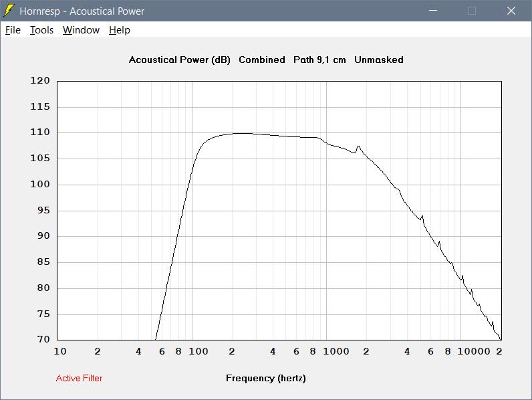Click the Acoustical Power (dB) title text
Image resolution: width=532 pixels, height=400 pixels.
coord(180,60)
